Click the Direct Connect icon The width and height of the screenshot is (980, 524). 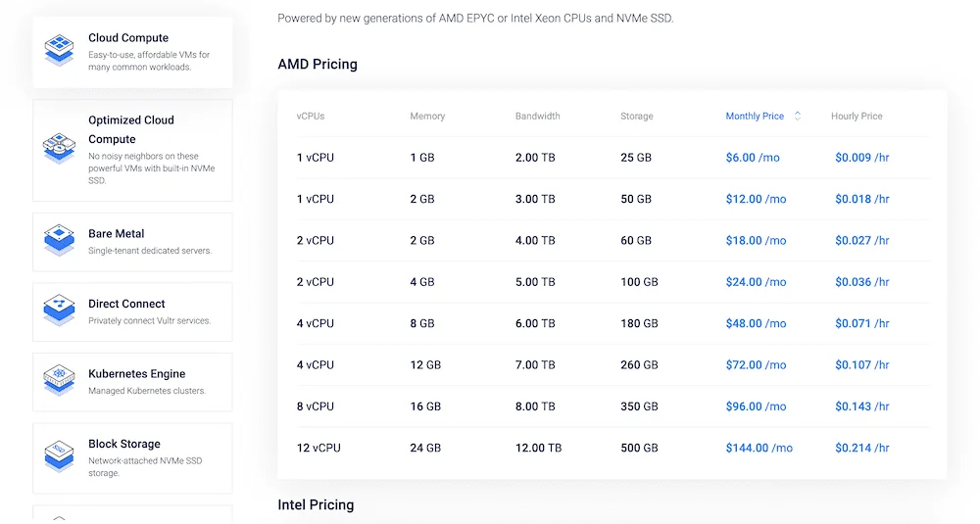60,310
